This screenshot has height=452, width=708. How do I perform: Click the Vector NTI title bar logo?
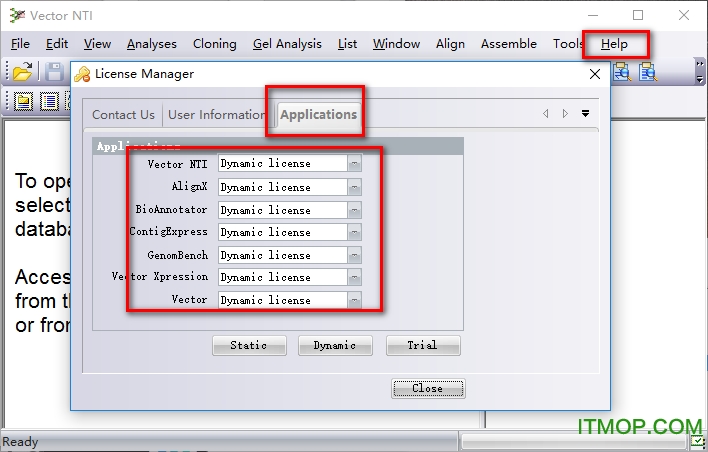pos(14,15)
